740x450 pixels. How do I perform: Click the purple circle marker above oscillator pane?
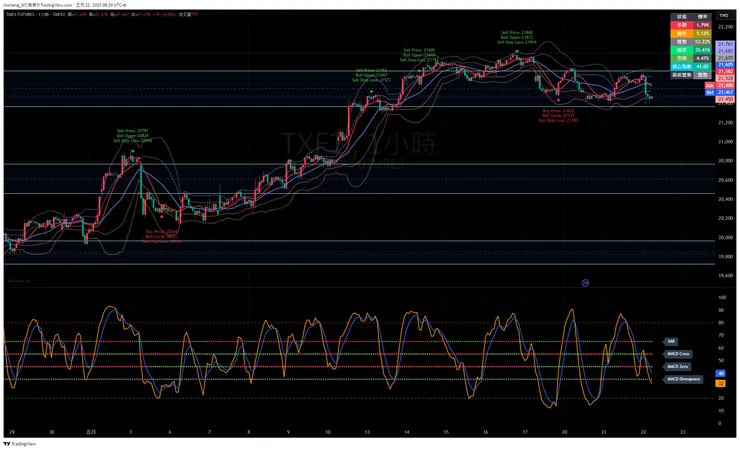[585, 283]
